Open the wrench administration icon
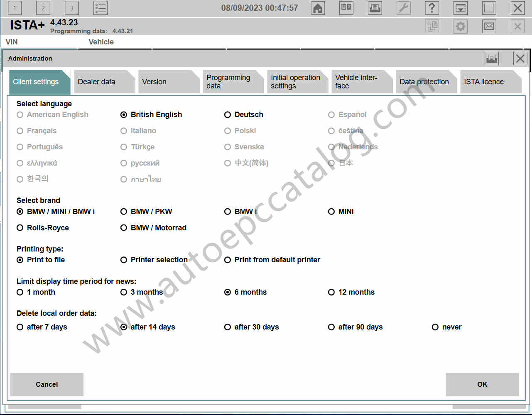532x415 pixels. tap(403, 8)
